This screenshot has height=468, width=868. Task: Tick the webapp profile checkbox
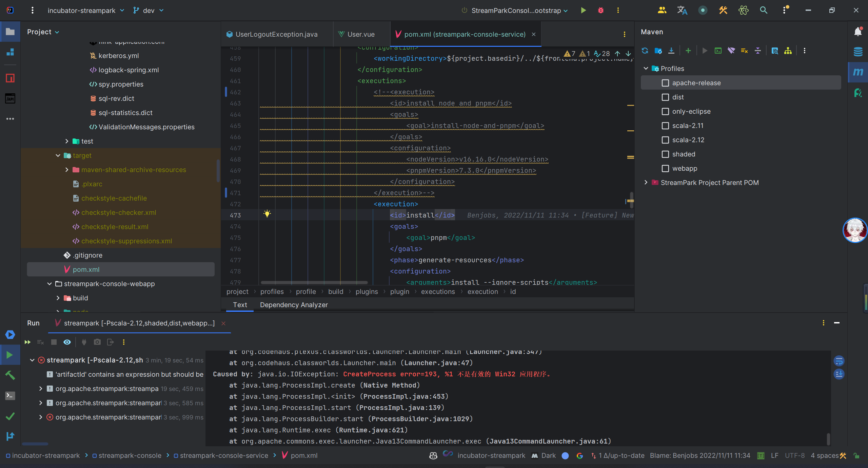point(665,169)
